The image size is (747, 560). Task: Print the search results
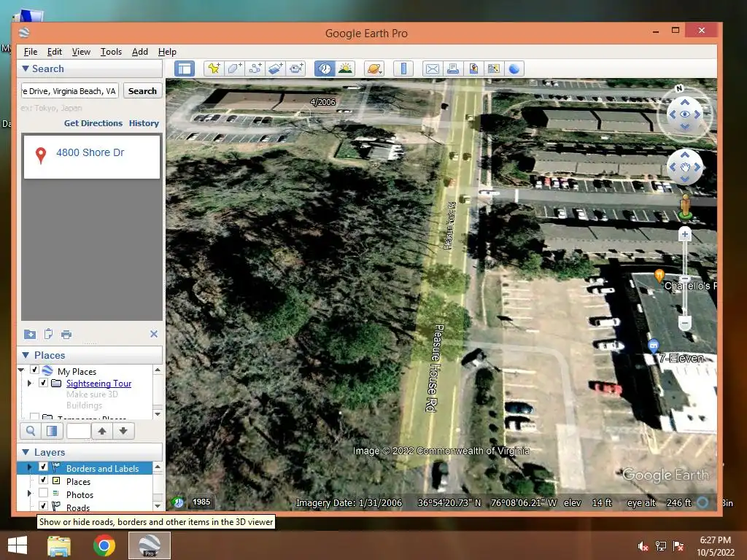coord(66,334)
